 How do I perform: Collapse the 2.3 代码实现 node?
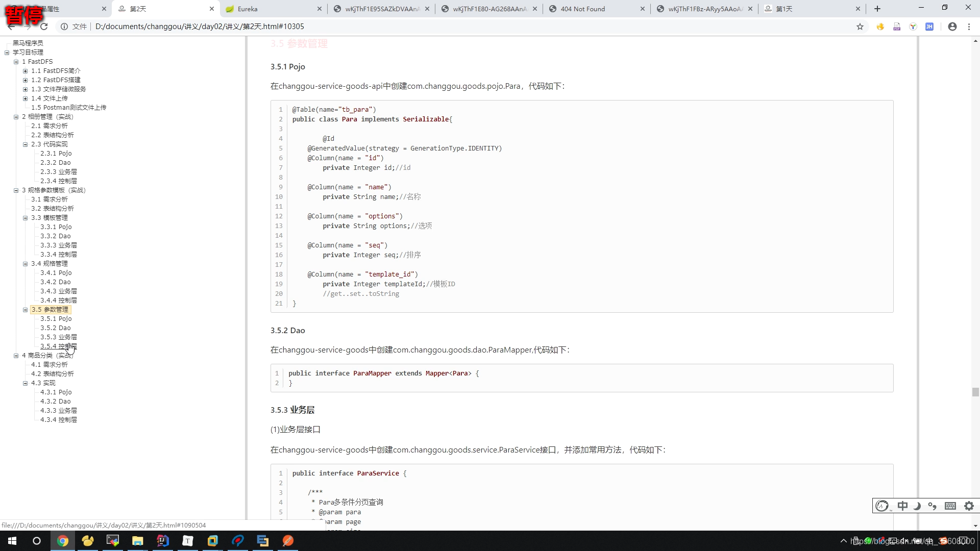click(x=26, y=144)
